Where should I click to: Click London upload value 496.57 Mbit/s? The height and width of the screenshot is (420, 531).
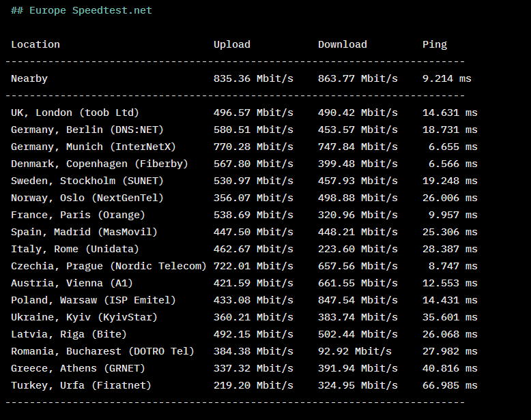253,112
